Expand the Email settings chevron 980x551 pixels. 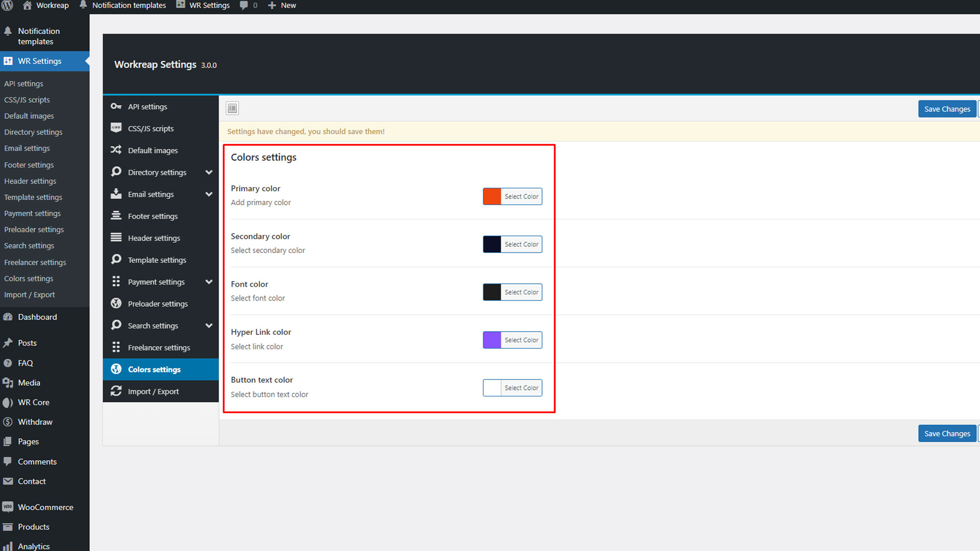point(209,194)
